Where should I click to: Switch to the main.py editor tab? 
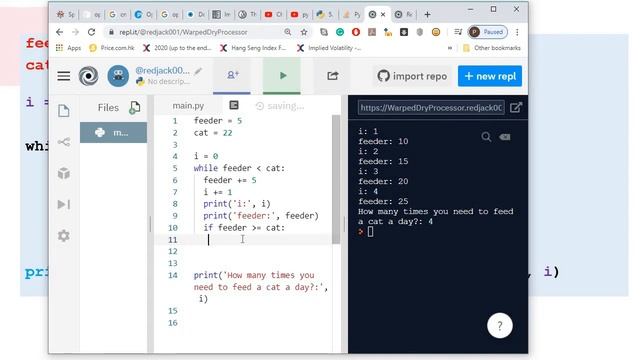(x=188, y=106)
